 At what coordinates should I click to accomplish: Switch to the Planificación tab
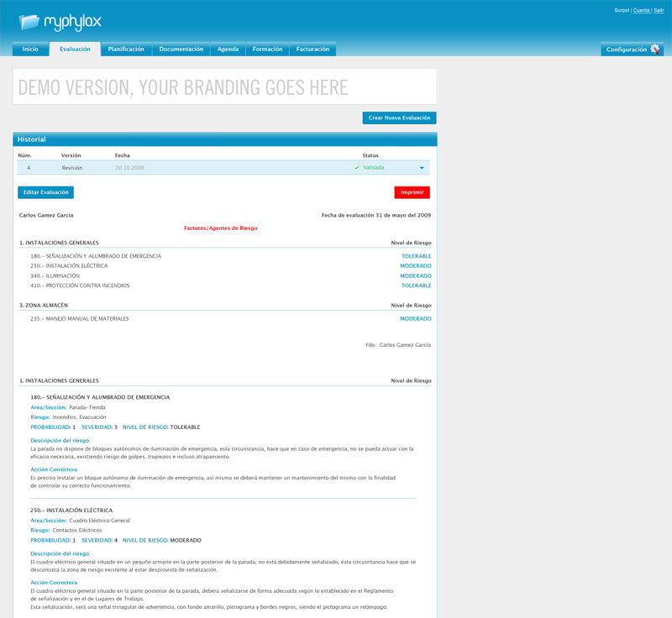pos(126,50)
